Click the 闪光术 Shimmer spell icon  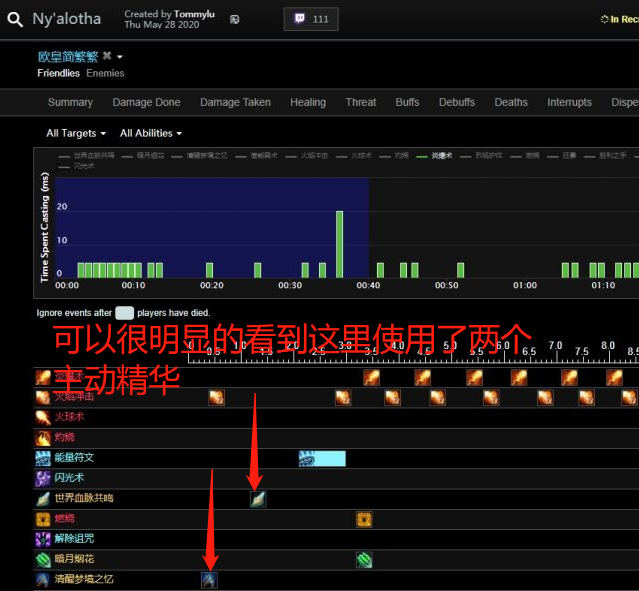pyautogui.click(x=43, y=479)
